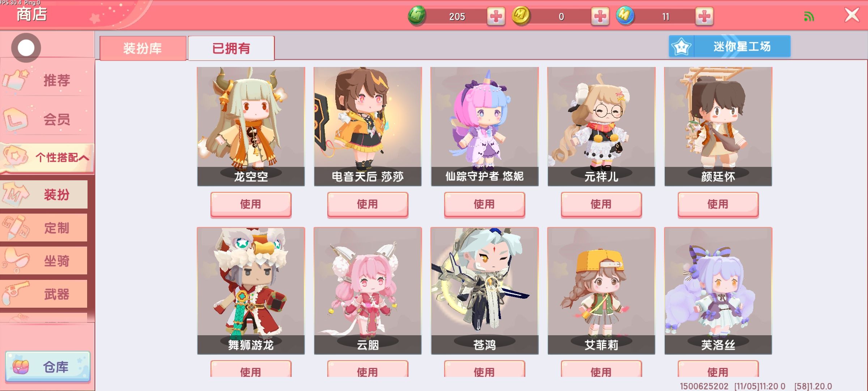Screen dimensions: 868x391
Task: Open the 仓库 warehouse chest
Action: [x=48, y=367]
